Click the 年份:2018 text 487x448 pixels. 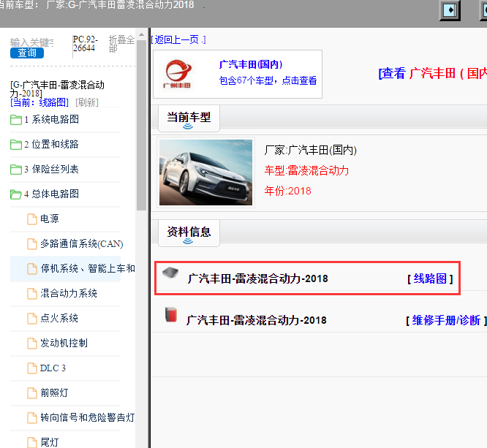[287, 191]
